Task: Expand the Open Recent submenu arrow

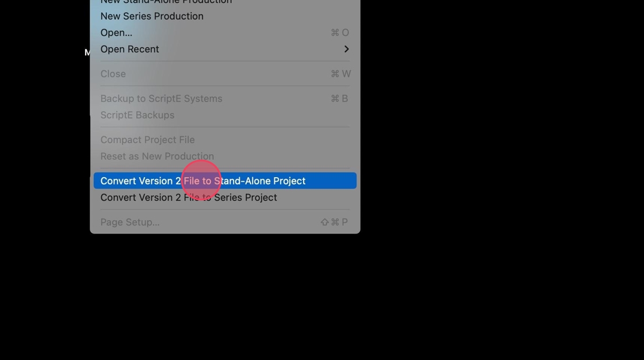Action: click(x=346, y=49)
